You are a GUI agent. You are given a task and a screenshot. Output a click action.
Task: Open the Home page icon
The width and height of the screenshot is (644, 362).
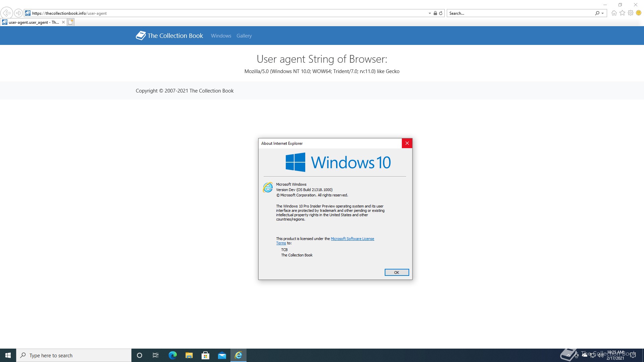(x=614, y=13)
